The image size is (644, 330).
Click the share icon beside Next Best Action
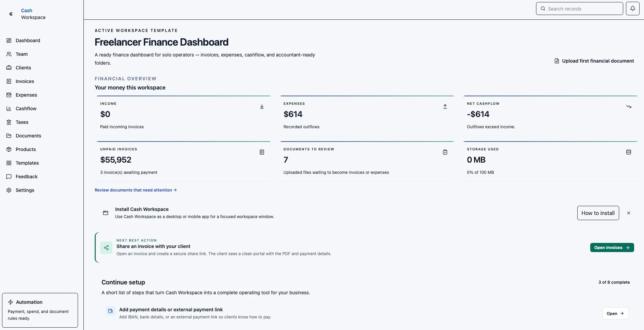pyautogui.click(x=106, y=248)
